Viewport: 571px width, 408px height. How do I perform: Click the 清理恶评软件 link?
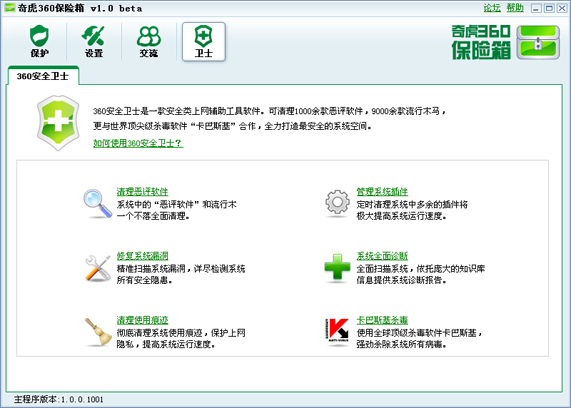tap(142, 191)
